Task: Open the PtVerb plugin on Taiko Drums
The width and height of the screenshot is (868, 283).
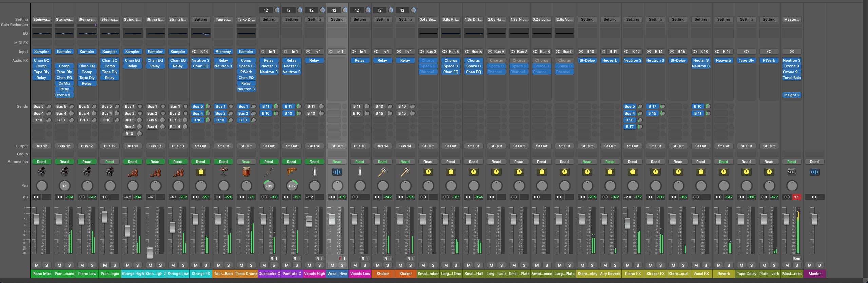Action: pyautogui.click(x=246, y=72)
